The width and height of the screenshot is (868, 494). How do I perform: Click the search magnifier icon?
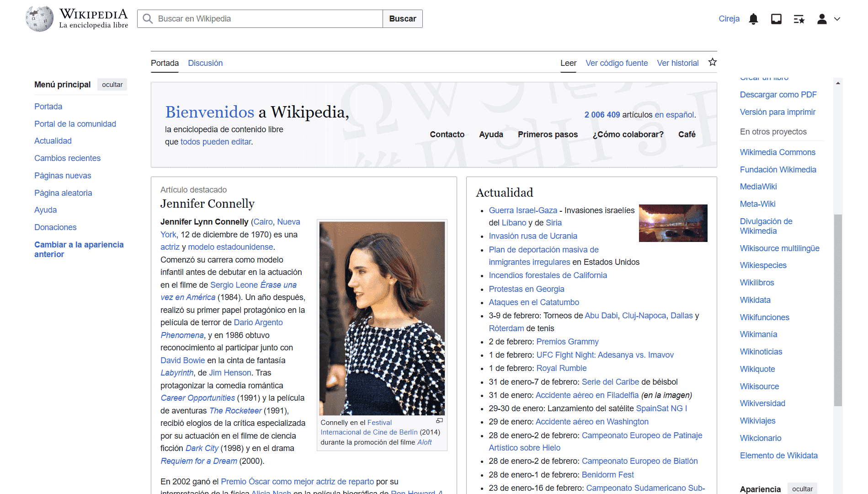point(148,19)
